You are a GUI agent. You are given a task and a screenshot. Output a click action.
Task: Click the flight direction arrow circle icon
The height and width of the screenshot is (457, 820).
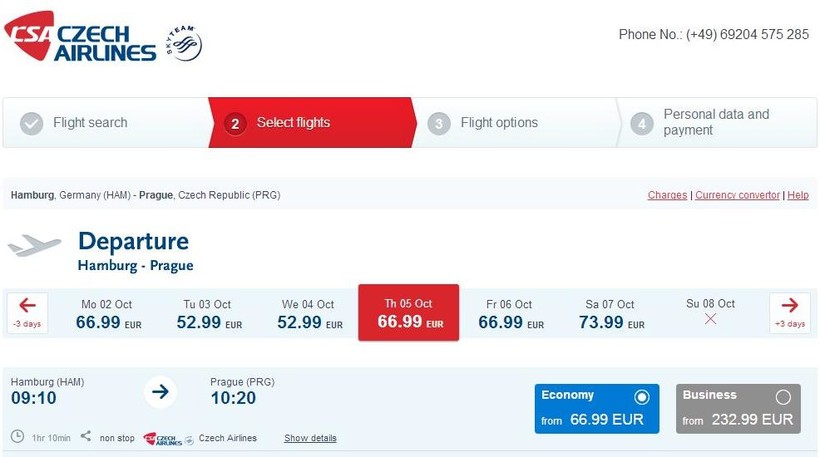[x=159, y=392]
